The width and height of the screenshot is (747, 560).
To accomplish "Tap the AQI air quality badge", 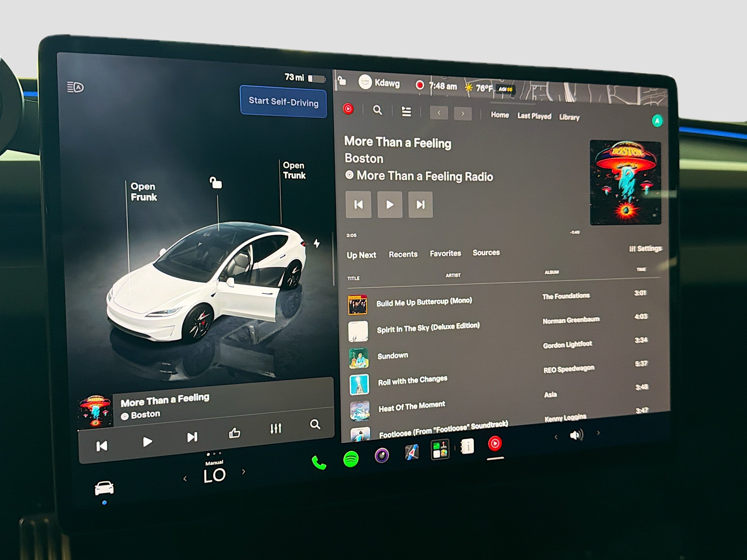I will click(x=505, y=89).
